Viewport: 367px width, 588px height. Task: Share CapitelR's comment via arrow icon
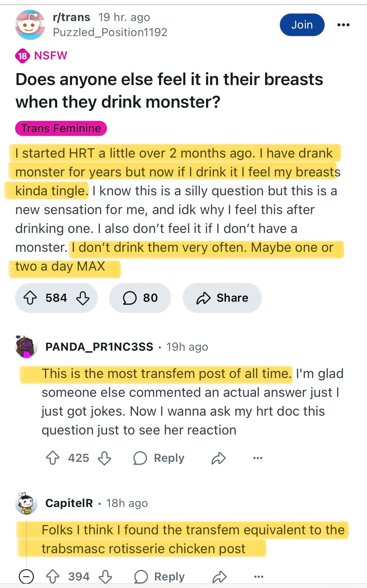tap(220, 576)
